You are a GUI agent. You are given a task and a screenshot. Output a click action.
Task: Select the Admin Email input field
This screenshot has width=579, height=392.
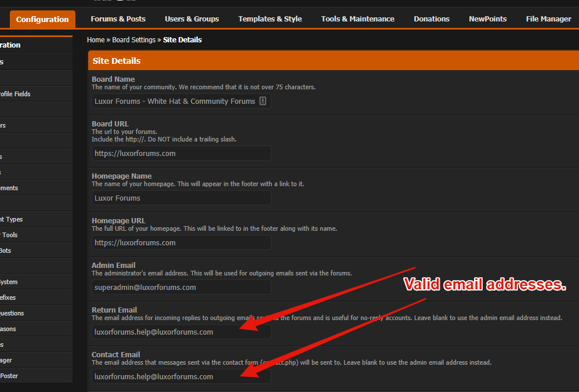pyautogui.click(x=182, y=287)
